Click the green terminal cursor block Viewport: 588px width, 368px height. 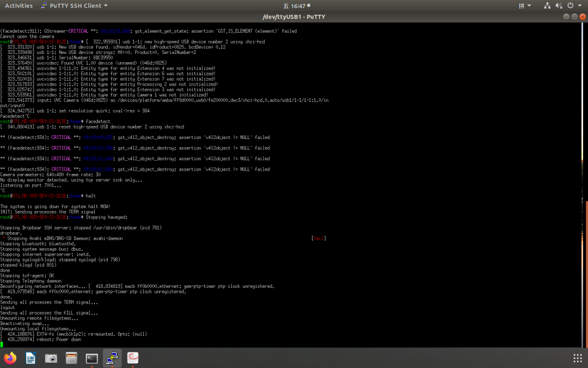(x=2, y=345)
